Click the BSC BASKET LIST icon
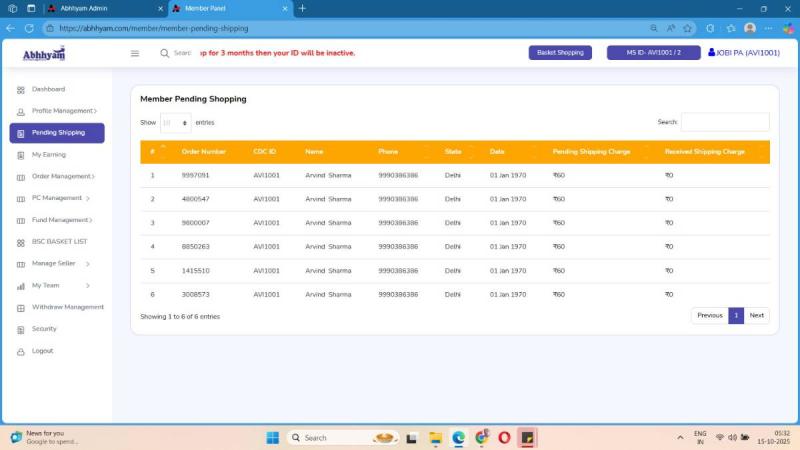800x450 pixels. coord(21,242)
